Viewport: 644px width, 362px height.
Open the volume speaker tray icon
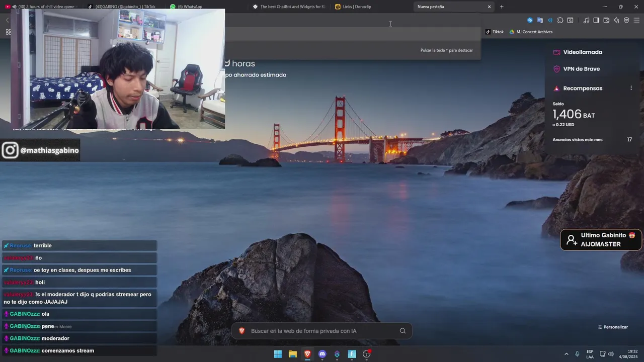[x=611, y=354]
